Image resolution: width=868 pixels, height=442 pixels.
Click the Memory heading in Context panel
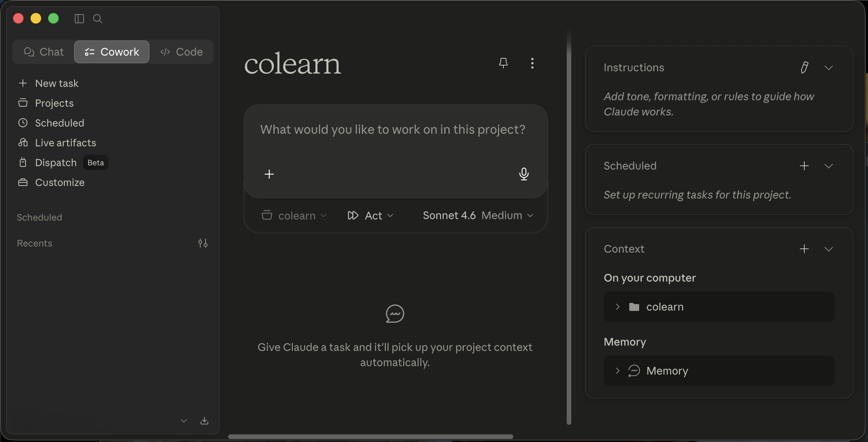pyautogui.click(x=625, y=342)
